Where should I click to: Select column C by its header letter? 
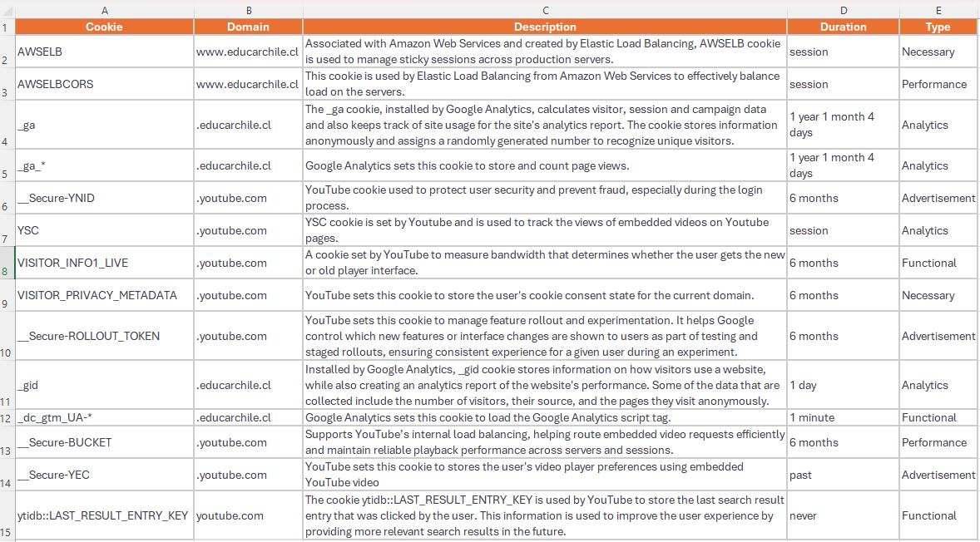[545, 11]
